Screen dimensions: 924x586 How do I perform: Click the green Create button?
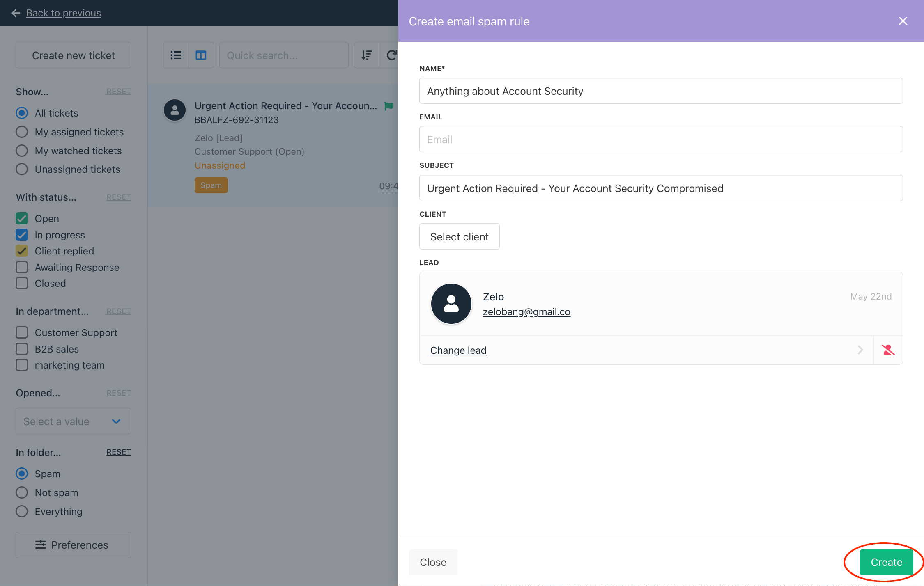(886, 562)
